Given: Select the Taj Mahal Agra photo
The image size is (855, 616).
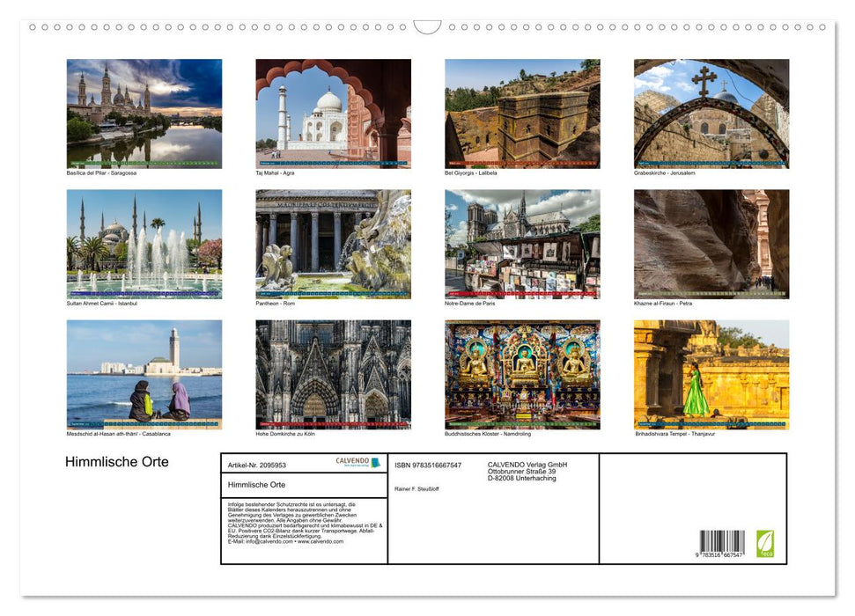Looking at the screenshot, I should 333,113.
